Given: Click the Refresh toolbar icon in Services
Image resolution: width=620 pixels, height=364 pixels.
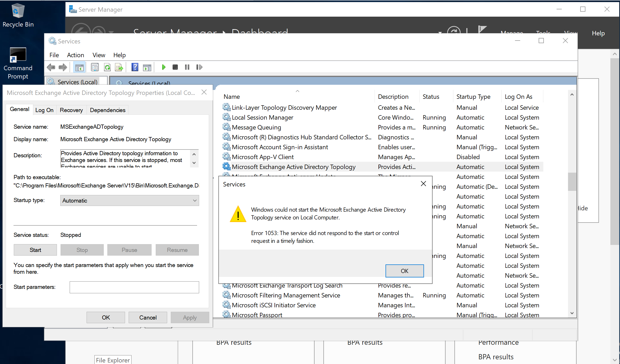Looking at the screenshot, I should 107,67.
